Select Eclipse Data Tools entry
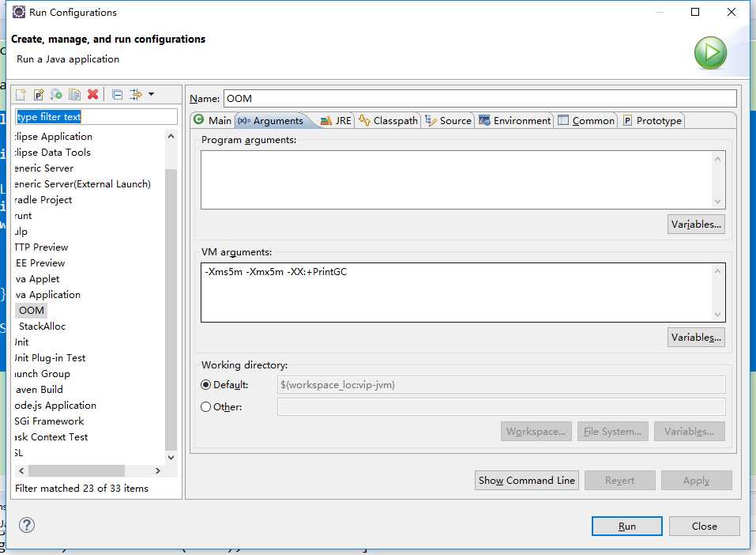Screen dimensions: 756x555 (53, 152)
